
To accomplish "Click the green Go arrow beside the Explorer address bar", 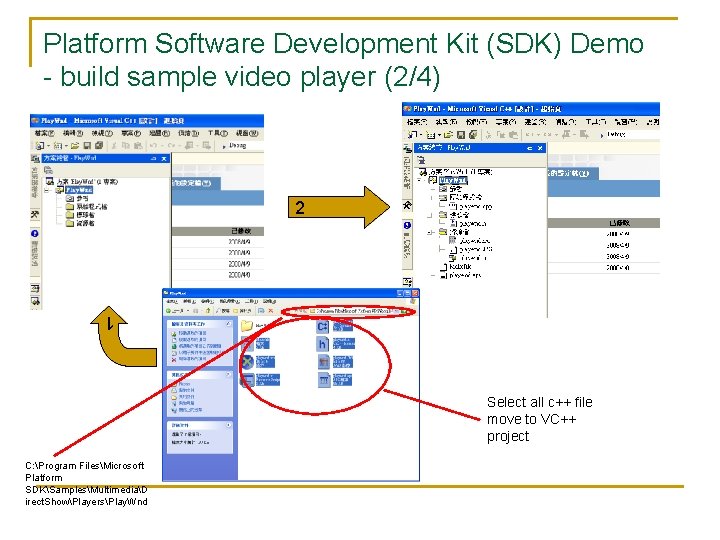I will click(x=404, y=311).
